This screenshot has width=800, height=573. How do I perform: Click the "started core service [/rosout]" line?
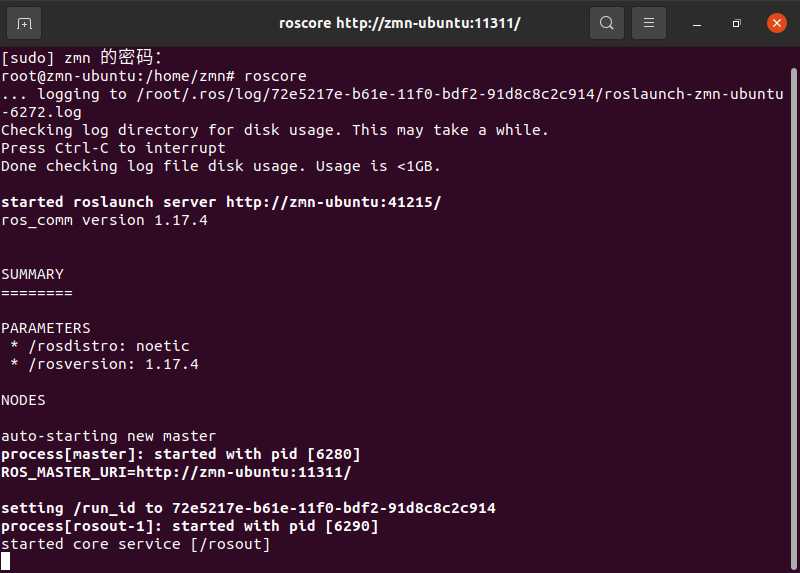pyautogui.click(x=135, y=544)
